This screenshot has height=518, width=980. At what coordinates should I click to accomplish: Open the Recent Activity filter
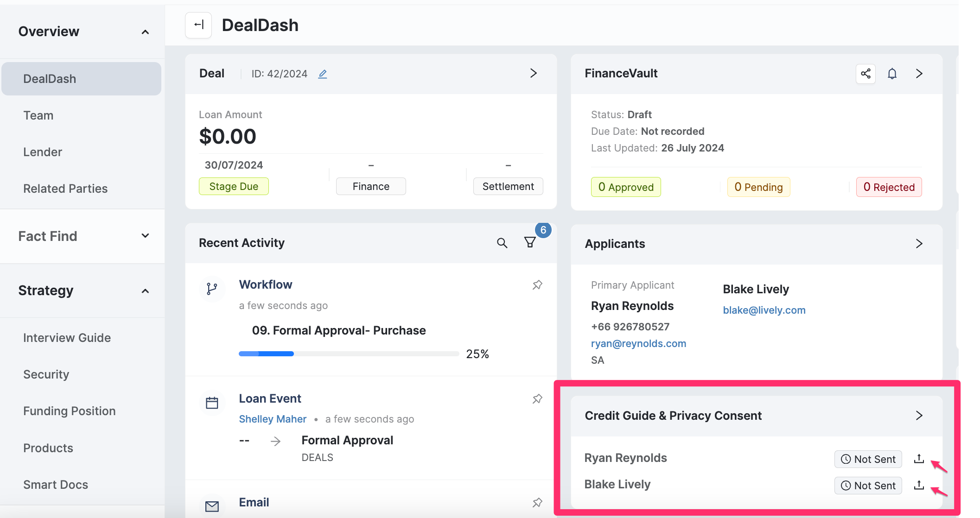[x=530, y=242]
